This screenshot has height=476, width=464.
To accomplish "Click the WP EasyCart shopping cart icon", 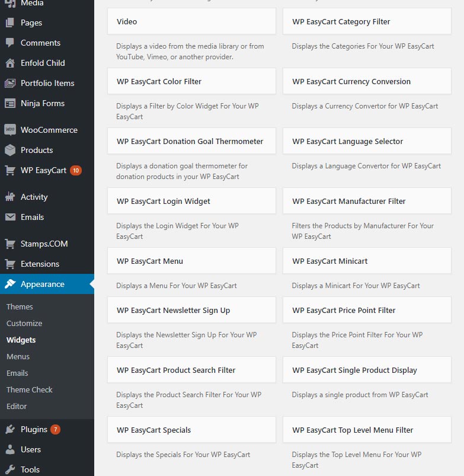I will [x=10, y=170].
